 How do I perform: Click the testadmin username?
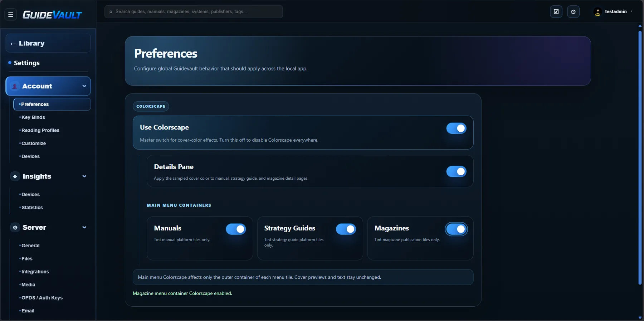[616, 11]
